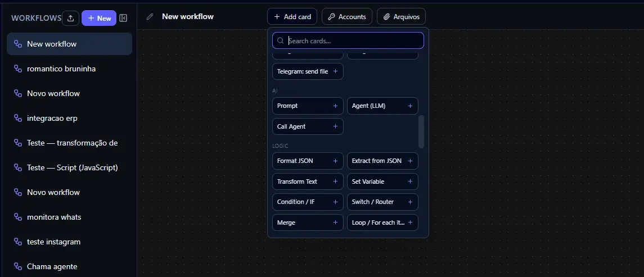Viewport: 644px width, 277px height.
Task: Click the pencil rename icon beside New workflow title
Action: pos(150,17)
